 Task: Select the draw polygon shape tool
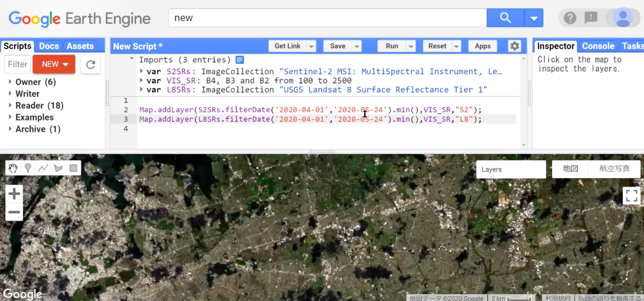[x=59, y=168]
